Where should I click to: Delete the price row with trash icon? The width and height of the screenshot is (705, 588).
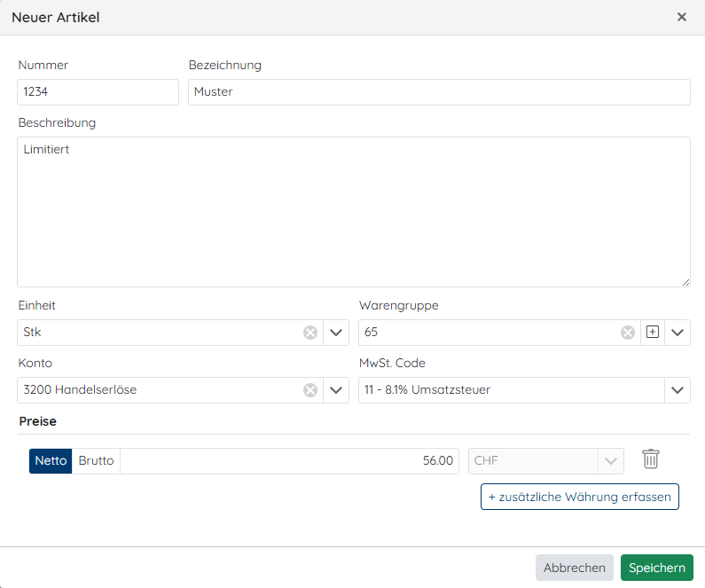651,459
